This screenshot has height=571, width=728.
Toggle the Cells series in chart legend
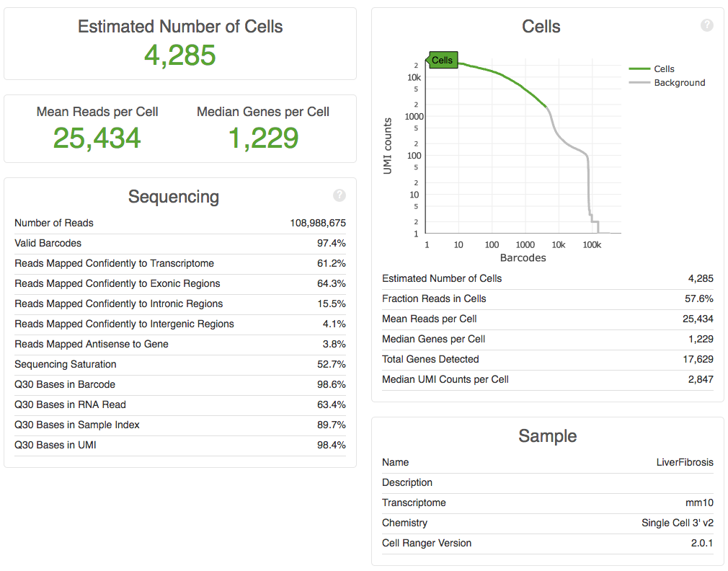click(652, 68)
